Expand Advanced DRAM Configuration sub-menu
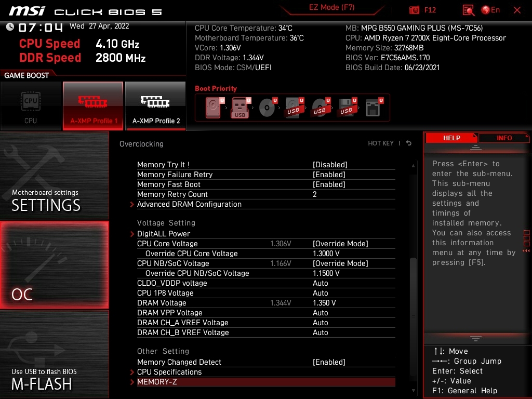Viewport: 532px width, 399px height. 189,204
